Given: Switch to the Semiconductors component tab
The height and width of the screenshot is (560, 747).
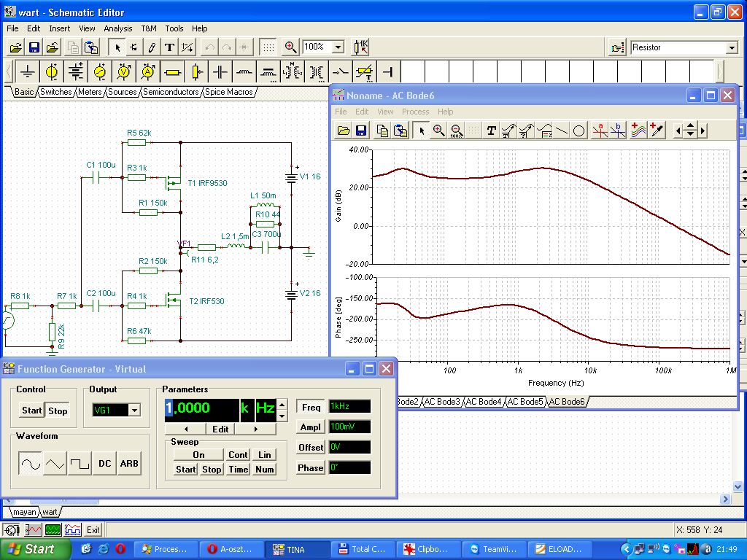Looking at the screenshot, I should coord(170,92).
